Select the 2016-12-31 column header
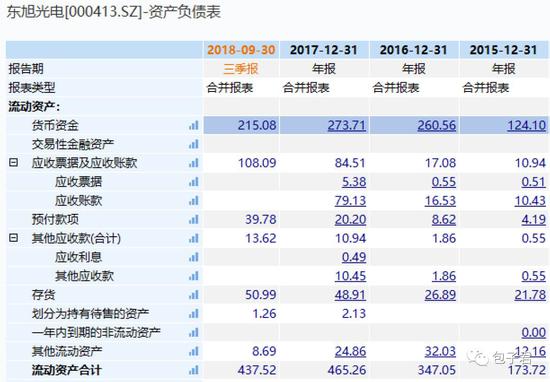This screenshot has height=382, width=550. pyautogui.click(x=414, y=50)
